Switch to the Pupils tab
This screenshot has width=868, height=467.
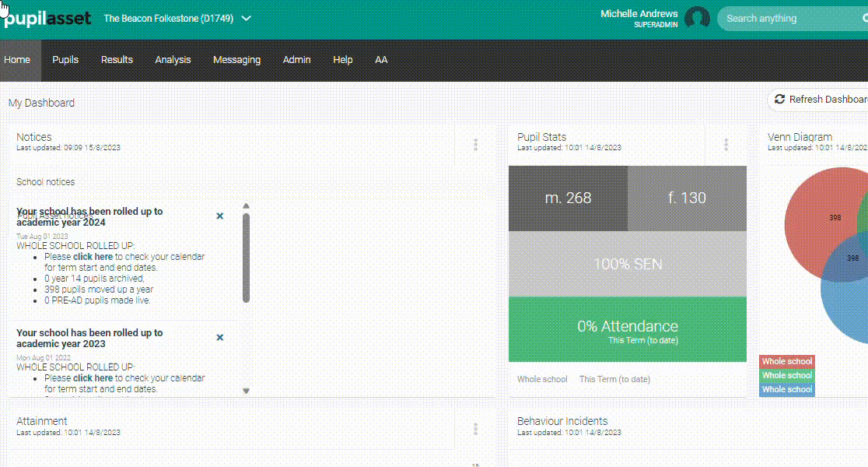65,59
